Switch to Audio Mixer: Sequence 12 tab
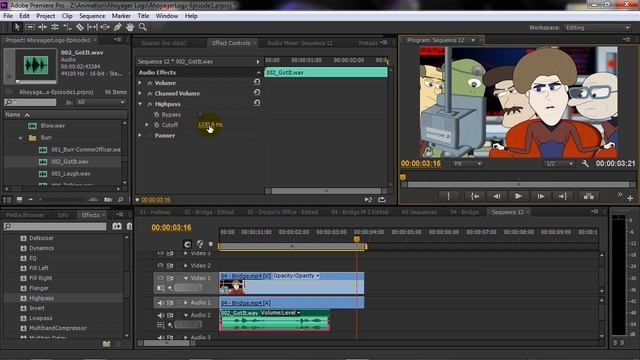The image size is (640, 360). [x=300, y=43]
